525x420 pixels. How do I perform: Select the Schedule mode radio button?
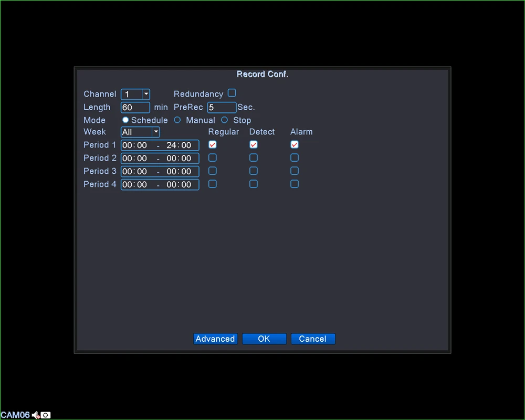pos(125,120)
